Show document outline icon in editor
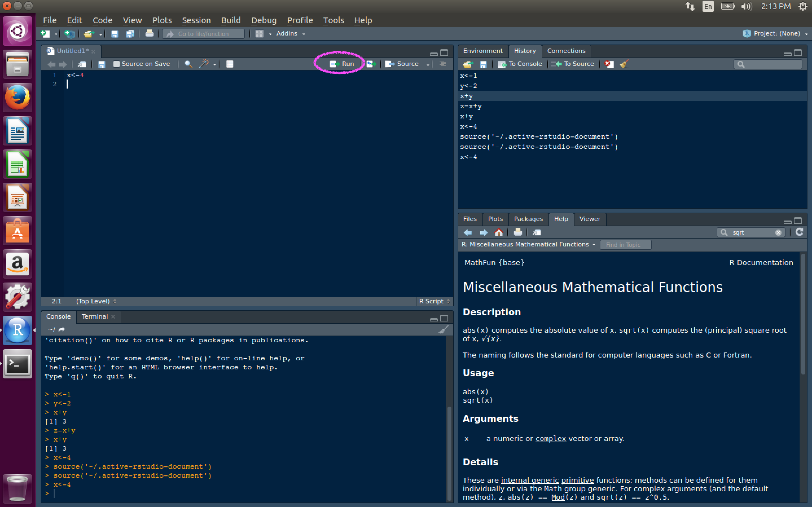 coord(443,64)
